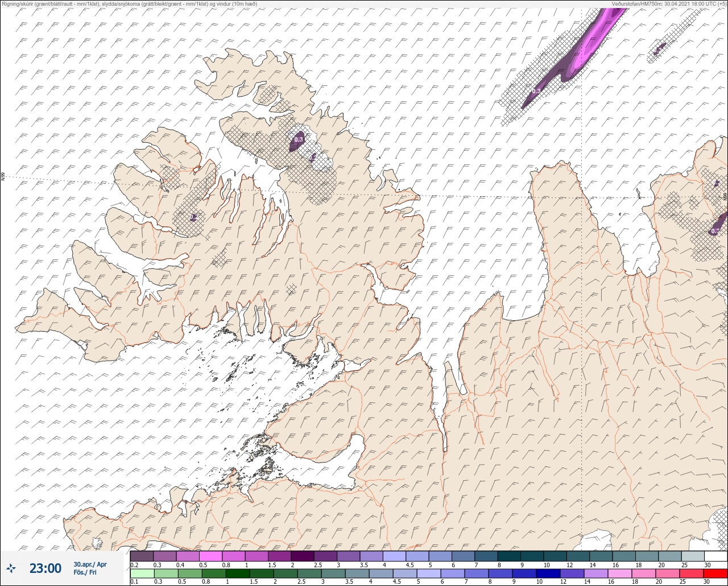Select the top-row legend swatch starting at 0.2
This screenshot has width=728, height=586.
tap(142, 556)
